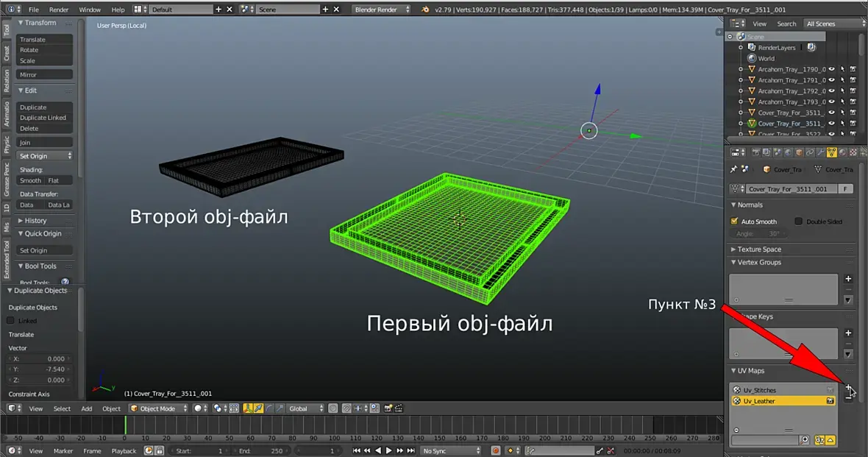Enable the scale manipulator icon
The image size is (868, 457).
coord(280,408)
